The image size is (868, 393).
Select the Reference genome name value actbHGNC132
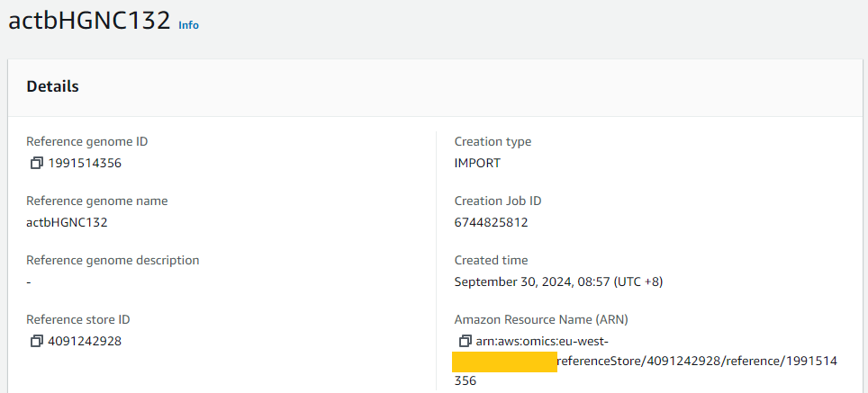coord(67,223)
